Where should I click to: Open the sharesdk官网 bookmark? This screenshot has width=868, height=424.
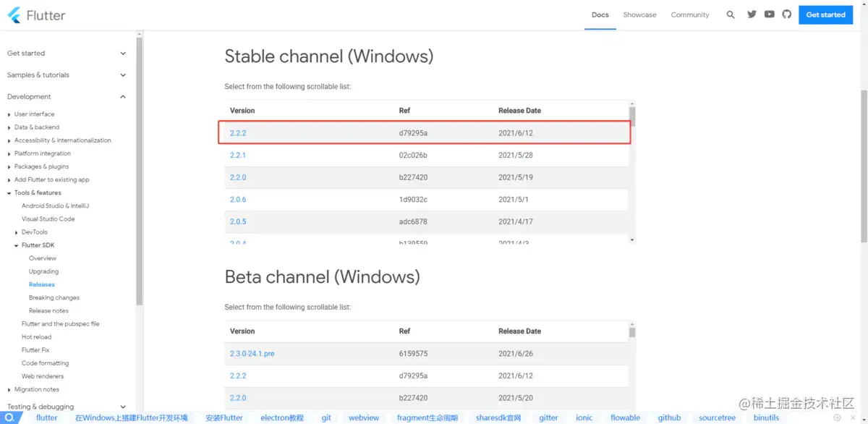(x=498, y=417)
